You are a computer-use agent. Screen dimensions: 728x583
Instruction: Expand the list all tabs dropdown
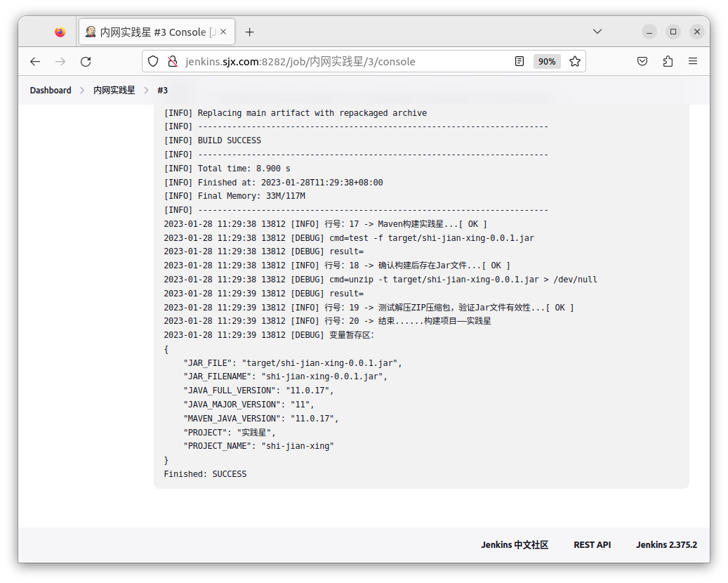pyautogui.click(x=597, y=32)
